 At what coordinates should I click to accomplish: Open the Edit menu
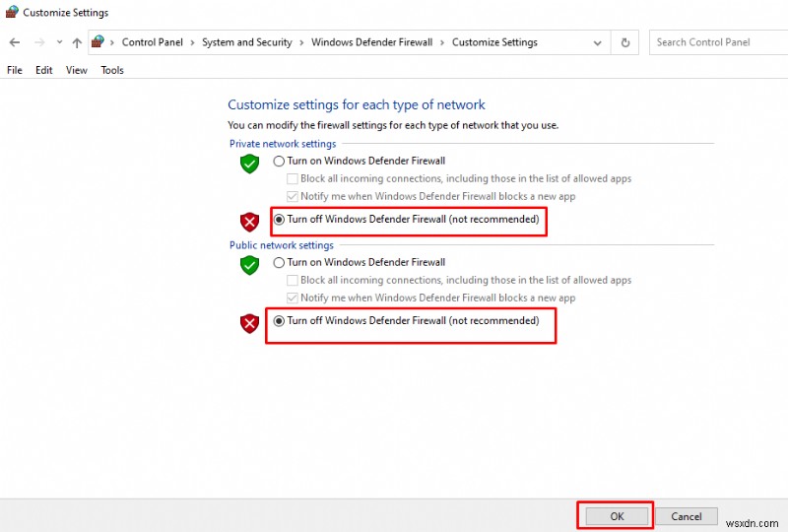pos(43,70)
